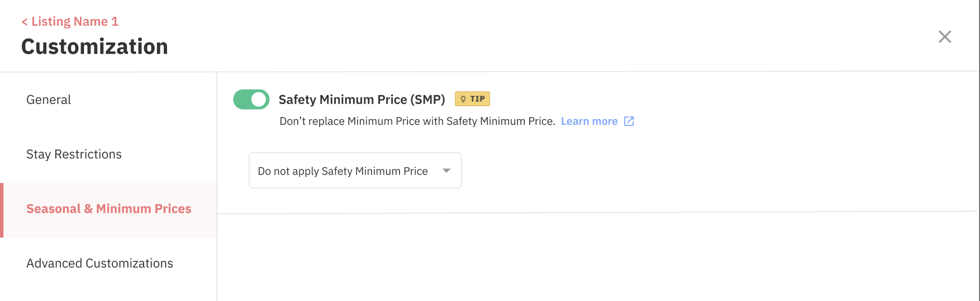Open Advanced Customizations section

[x=99, y=264]
